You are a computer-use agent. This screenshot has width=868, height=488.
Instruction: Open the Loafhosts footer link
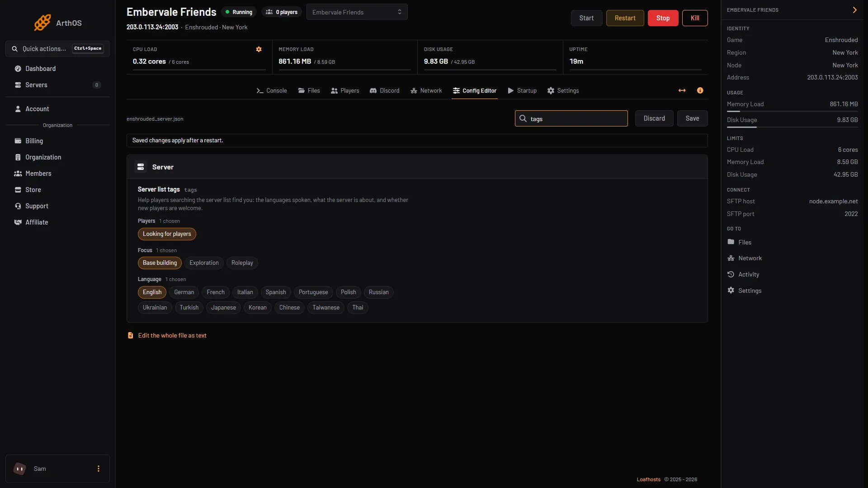[x=648, y=479]
